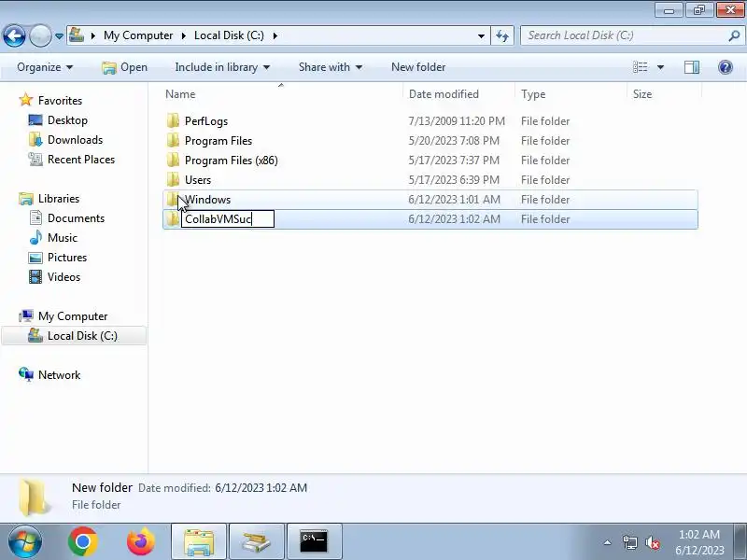Click the Open toolbar button

coord(125,67)
